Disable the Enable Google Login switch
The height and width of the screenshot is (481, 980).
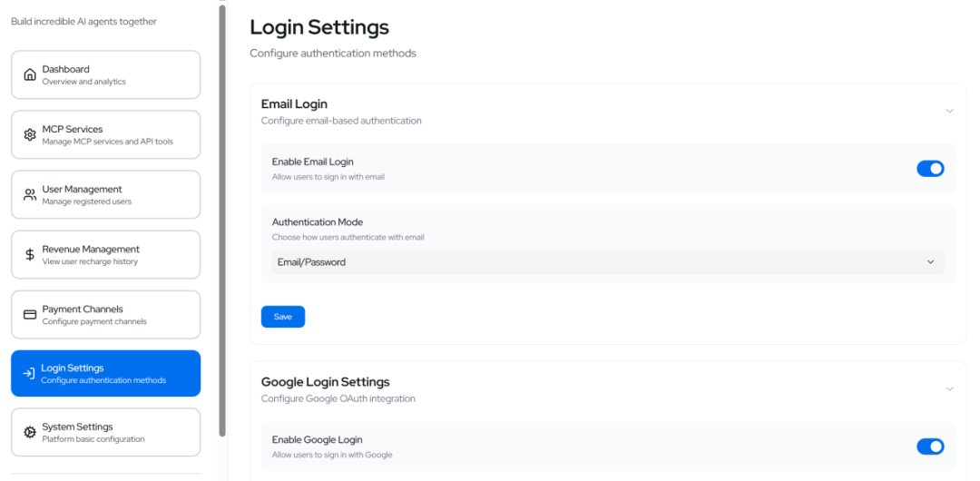930,447
